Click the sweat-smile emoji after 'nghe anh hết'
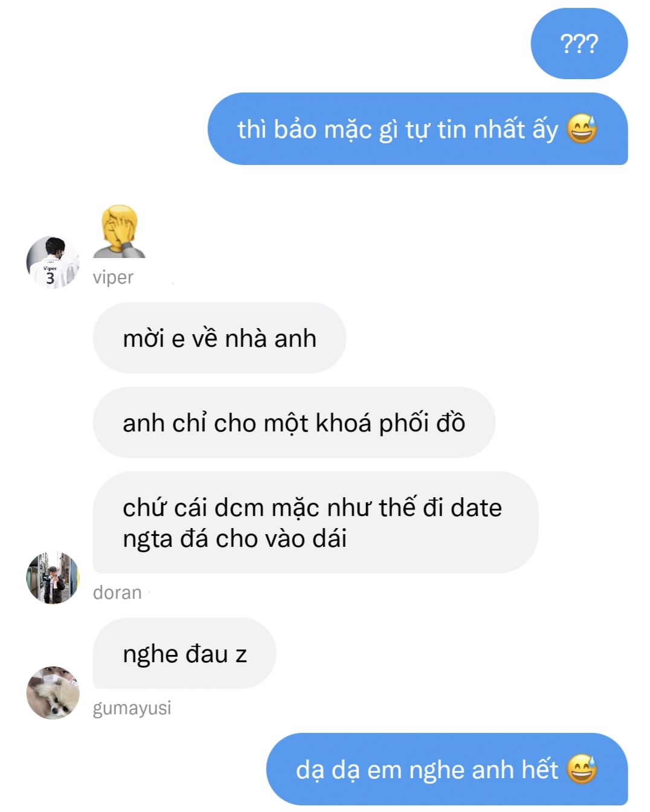 (582, 770)
